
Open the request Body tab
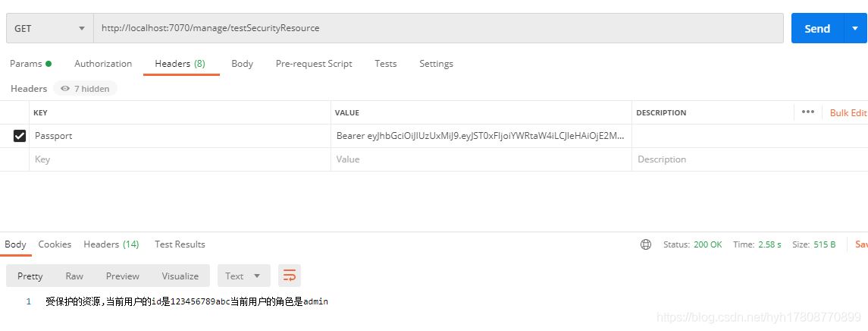pyautogui.click(x=242, y=64)
